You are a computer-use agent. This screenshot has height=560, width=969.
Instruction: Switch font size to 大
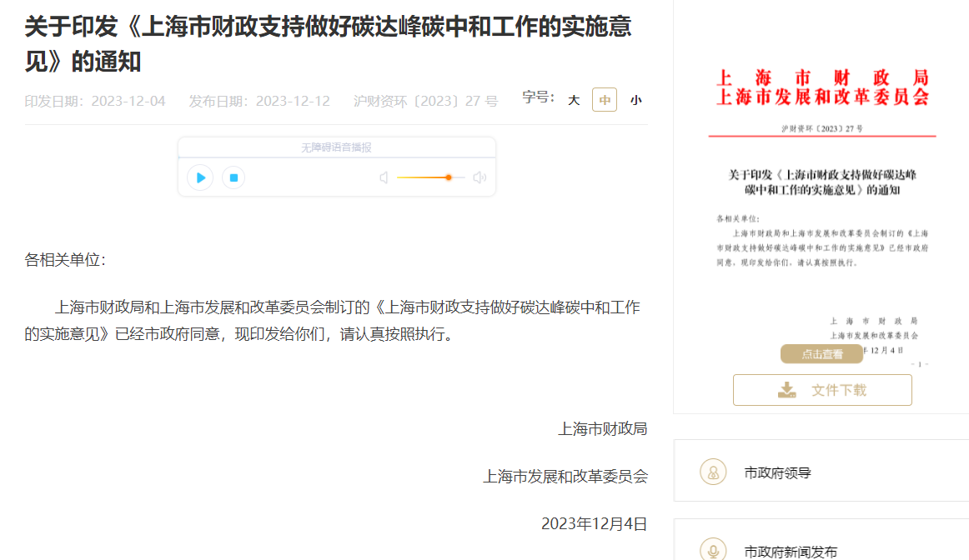click(x=573, y=99)
